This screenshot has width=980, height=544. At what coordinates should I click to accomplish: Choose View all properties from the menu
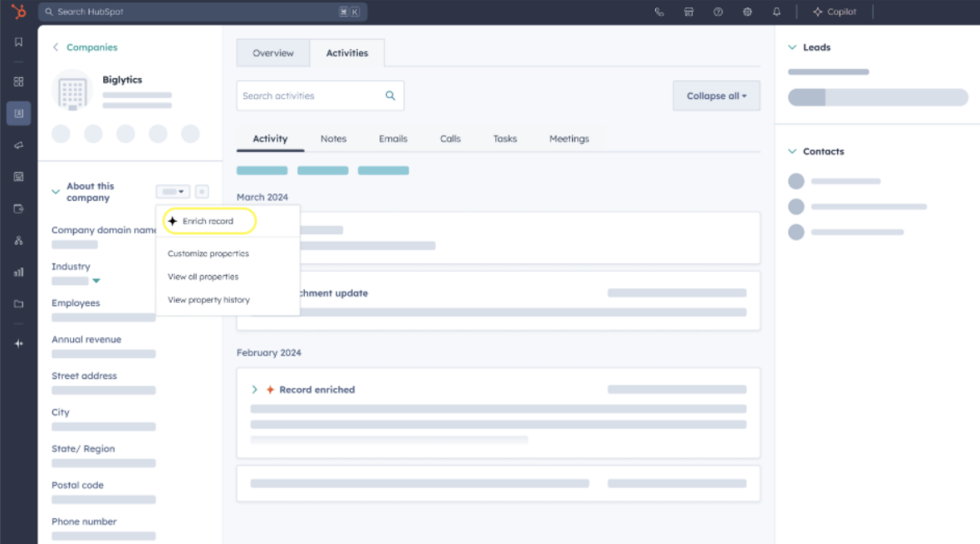[203, 277]
